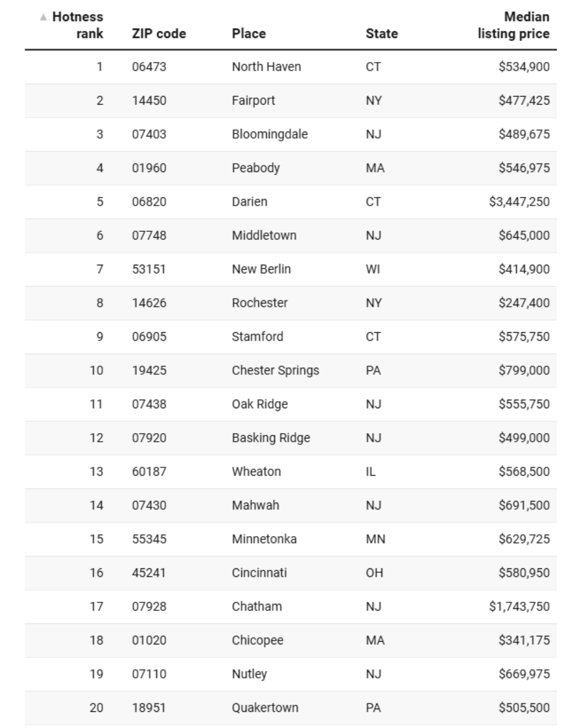Click the OH state cell for Cincinnati

coord(374,573)
